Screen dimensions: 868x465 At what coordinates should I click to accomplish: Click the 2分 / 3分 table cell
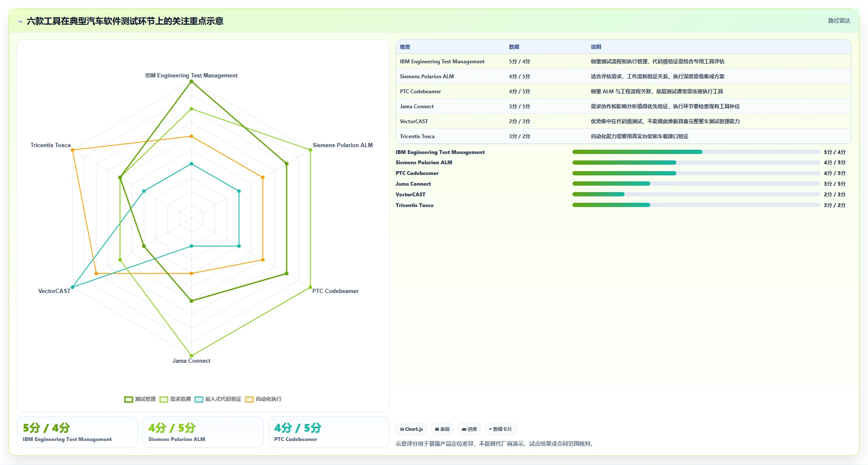tap(519, 121)
